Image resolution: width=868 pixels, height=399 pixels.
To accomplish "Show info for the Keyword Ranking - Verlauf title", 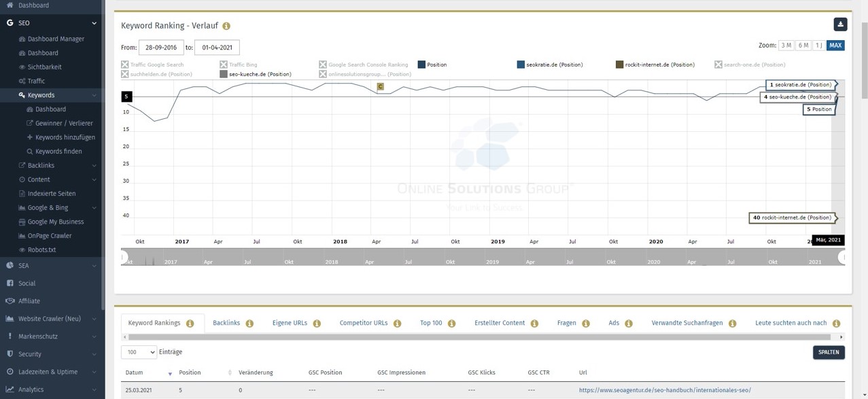I will click(226, 26).
